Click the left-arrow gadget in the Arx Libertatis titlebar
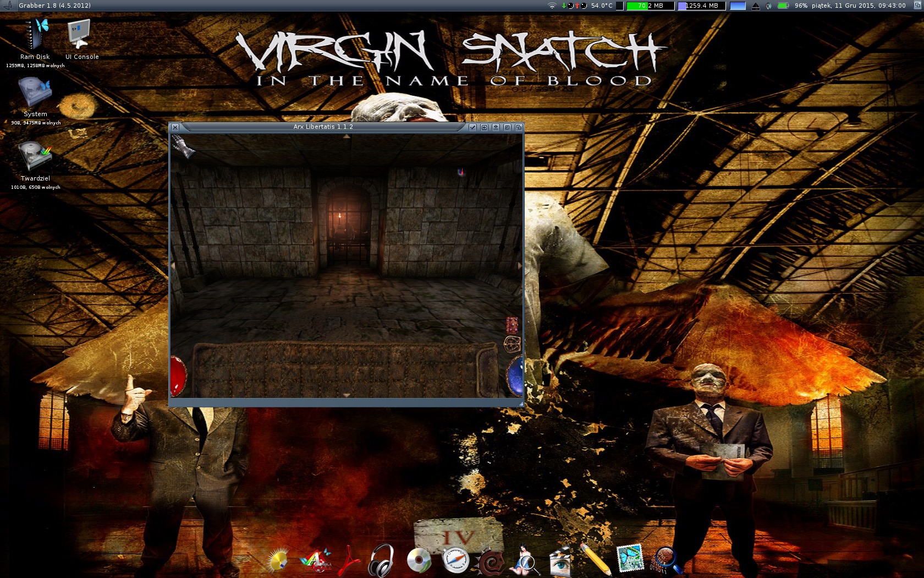This screenshot has height=578, width=924. coord(484,127)
